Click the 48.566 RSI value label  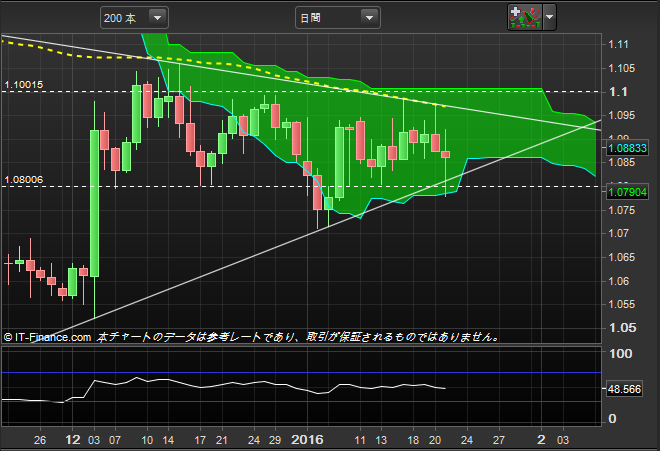click(x=624, y=389)
